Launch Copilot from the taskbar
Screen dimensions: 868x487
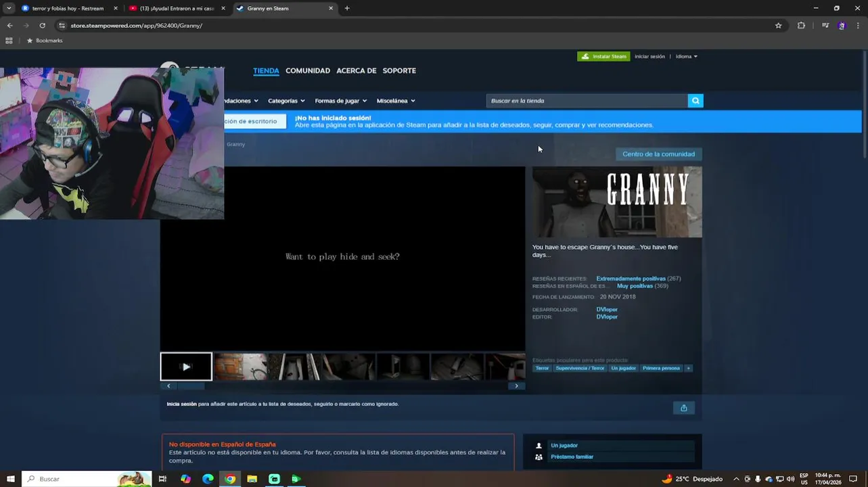(185, 479)
